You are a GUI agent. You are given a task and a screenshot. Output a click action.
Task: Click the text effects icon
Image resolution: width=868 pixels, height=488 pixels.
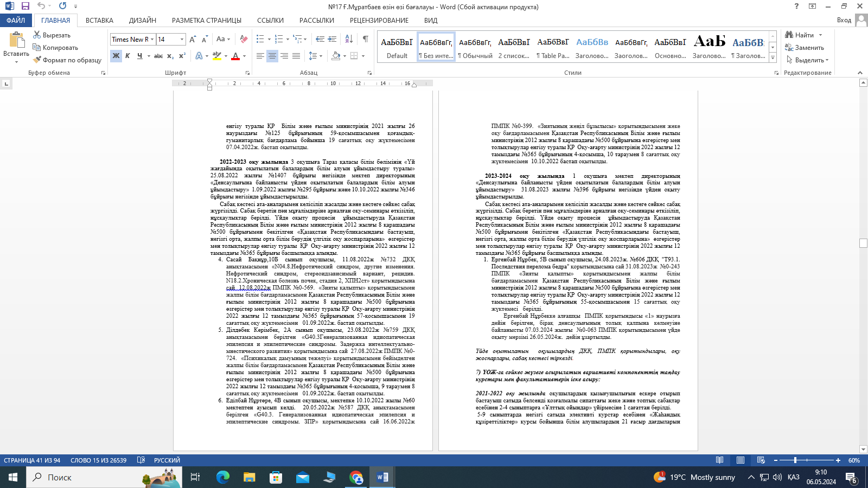tap(199, 55)
